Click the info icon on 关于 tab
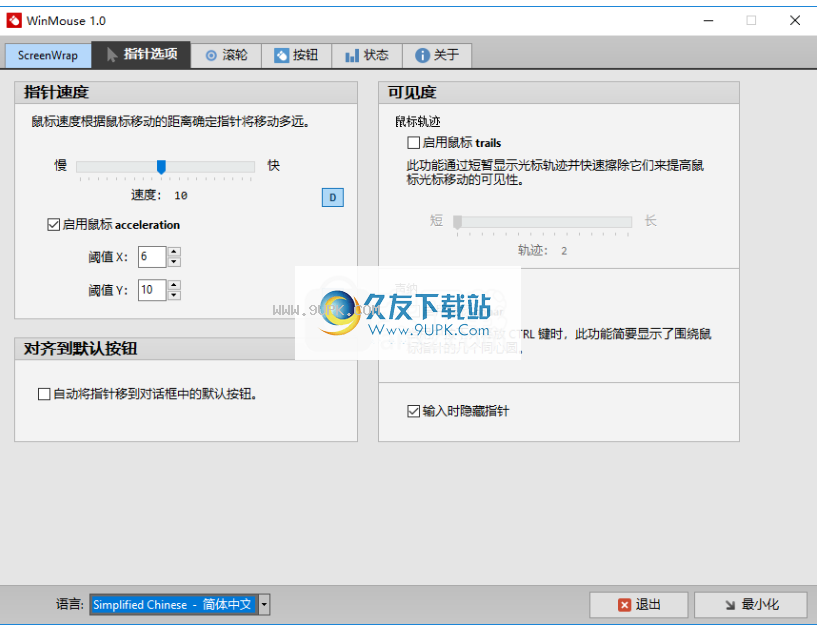 [422, 55]
